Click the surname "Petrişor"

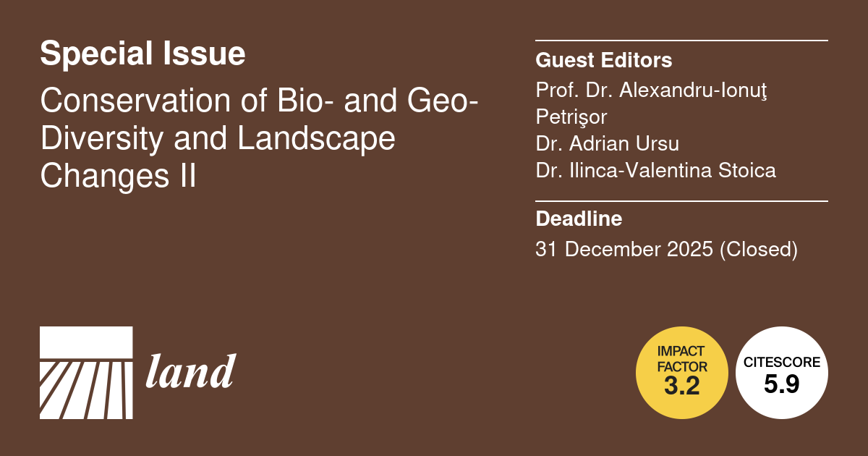pyautogui.click(x=571, y=117)
